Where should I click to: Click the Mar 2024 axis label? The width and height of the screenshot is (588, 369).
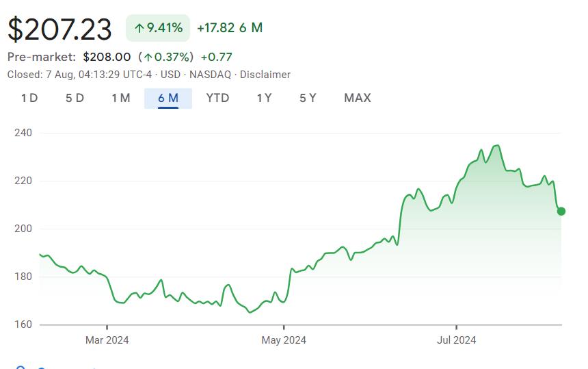pos(107,340)
